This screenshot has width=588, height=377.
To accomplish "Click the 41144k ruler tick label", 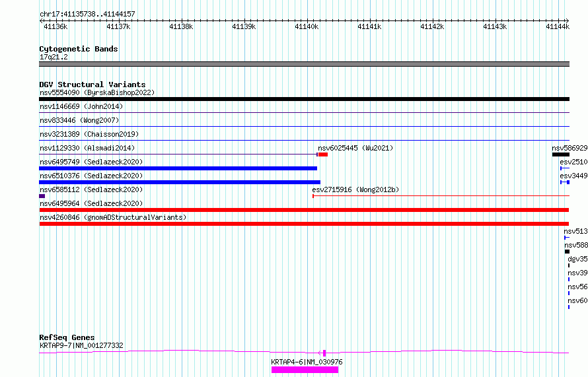I will (x=558, y=26).
